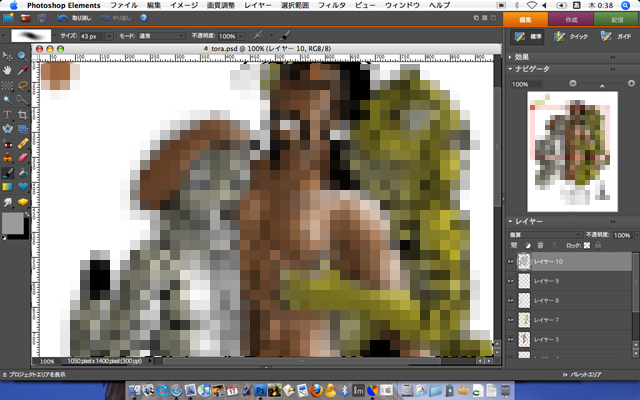The width and height of the screenshot is (640, 400).
Task: Select the Quick Selection tool
Action: pos(22,100)
